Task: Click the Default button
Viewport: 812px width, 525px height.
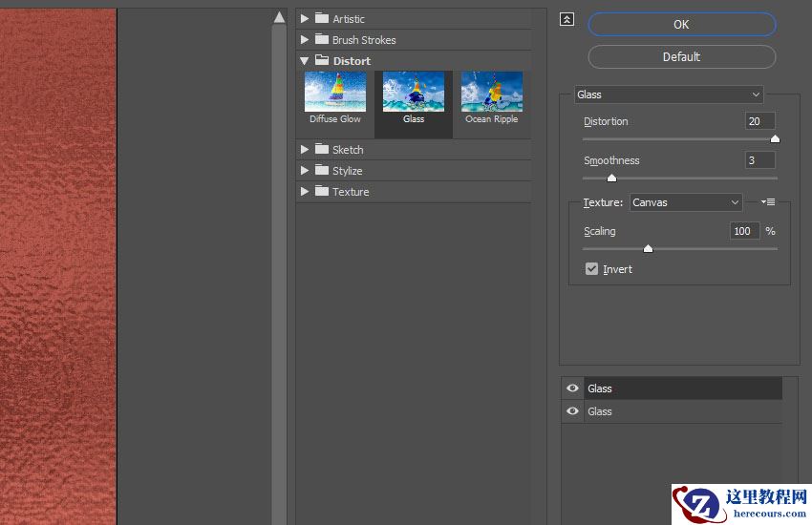Action: click(681, 56)
